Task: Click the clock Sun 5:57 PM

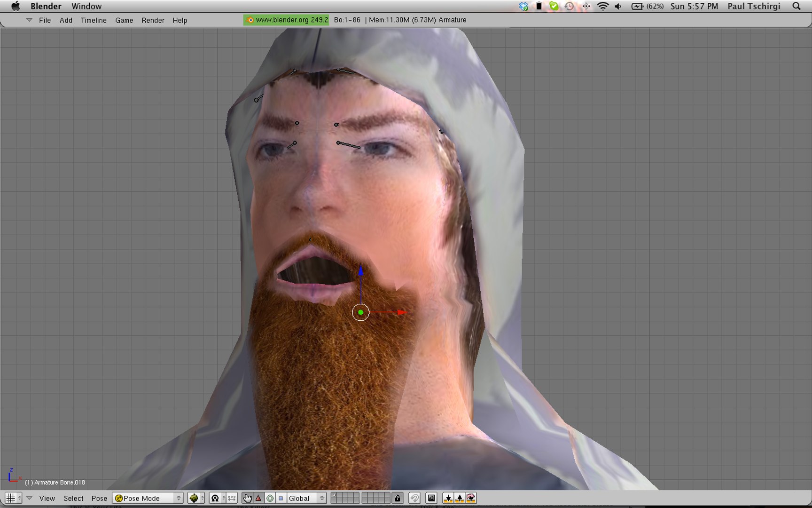Action: point(694,6)
